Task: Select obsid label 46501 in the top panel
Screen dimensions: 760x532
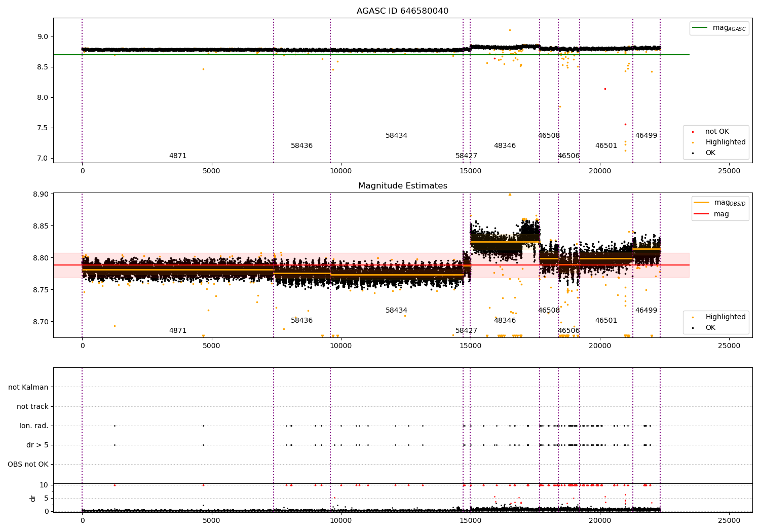Action: pyautogui.click(x=606, y=146)
